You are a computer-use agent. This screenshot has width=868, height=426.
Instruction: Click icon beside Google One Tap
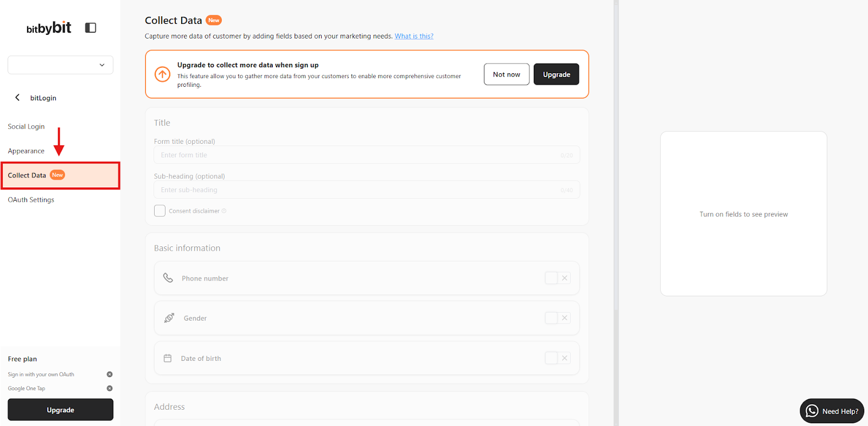pos(110,389)
